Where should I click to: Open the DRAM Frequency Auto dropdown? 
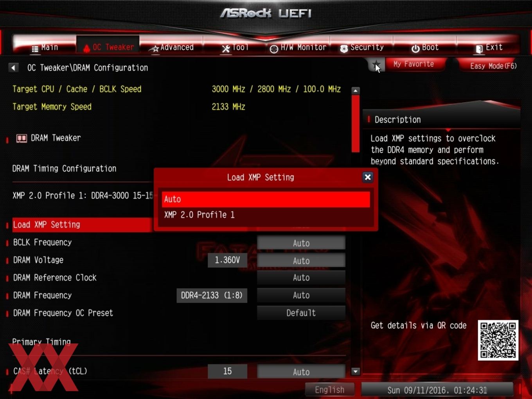coord(301,295)
